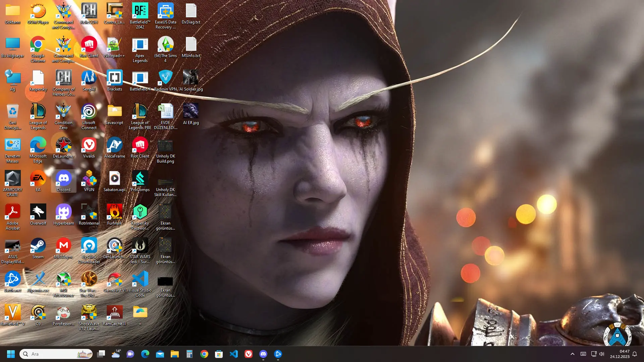Select The Sims 4 desktop shortcut
The width and height of the screenshot is (644, 362).
(166, 49)
